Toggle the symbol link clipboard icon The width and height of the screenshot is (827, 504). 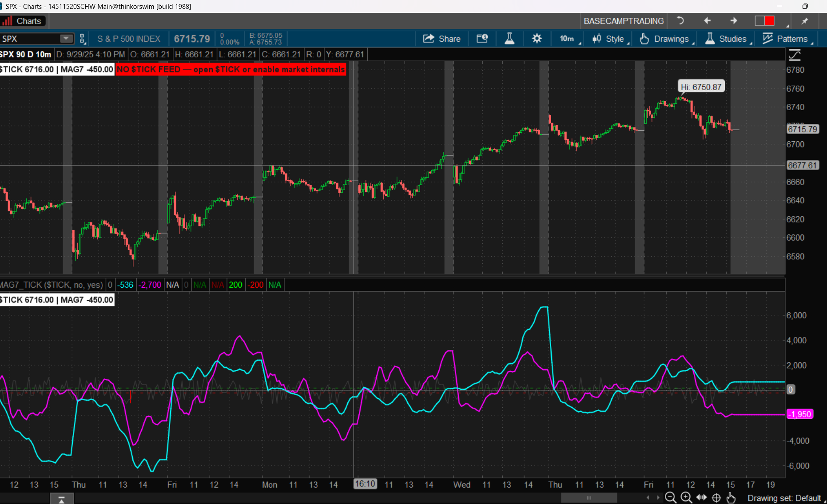click(82, 39)
